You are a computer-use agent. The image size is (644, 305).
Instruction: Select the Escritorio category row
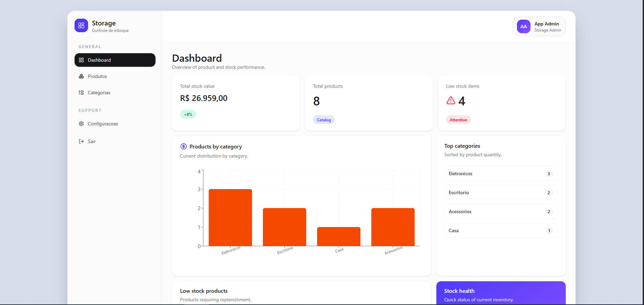(x=501, y=192)
